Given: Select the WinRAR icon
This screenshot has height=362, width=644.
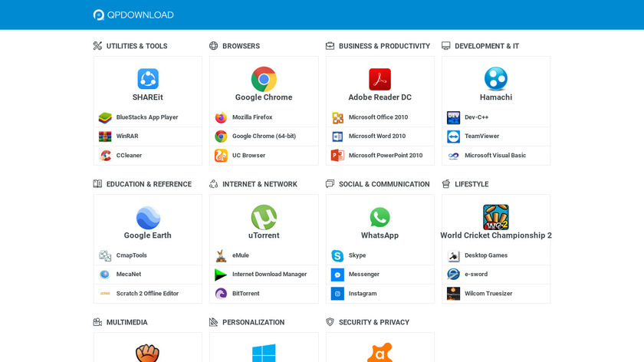Looking at the screenshot, I should [x=105, y=137].
